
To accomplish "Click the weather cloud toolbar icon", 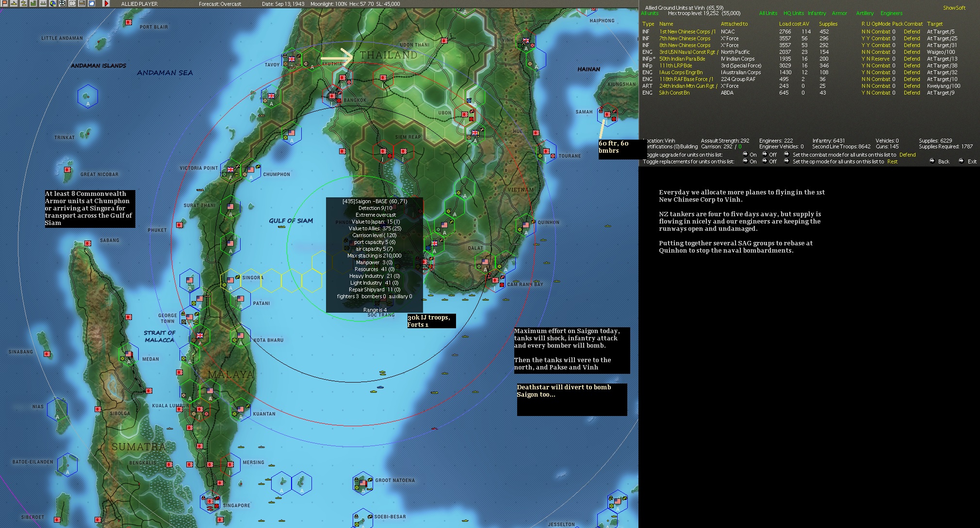I will tap(91, 3).
